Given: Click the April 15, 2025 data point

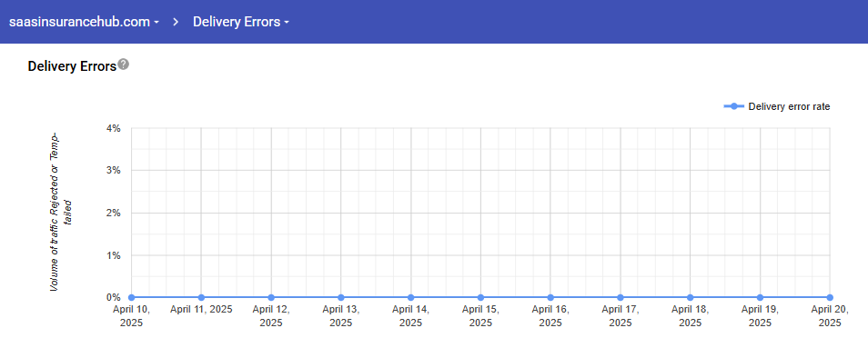Looking at the screenshot, I should click(x=480, y=297).
